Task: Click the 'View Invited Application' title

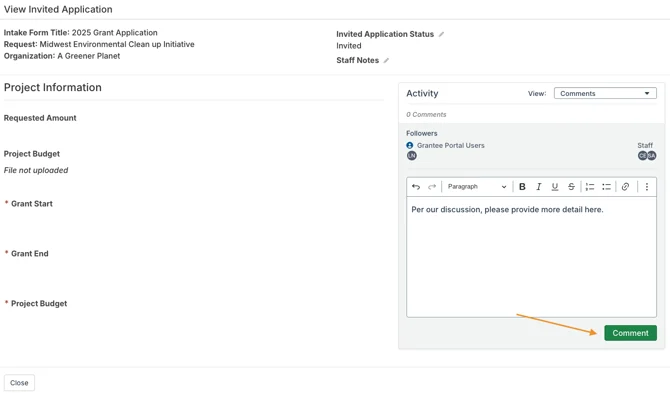Action: pyautogui.click(x=58, y=9)
